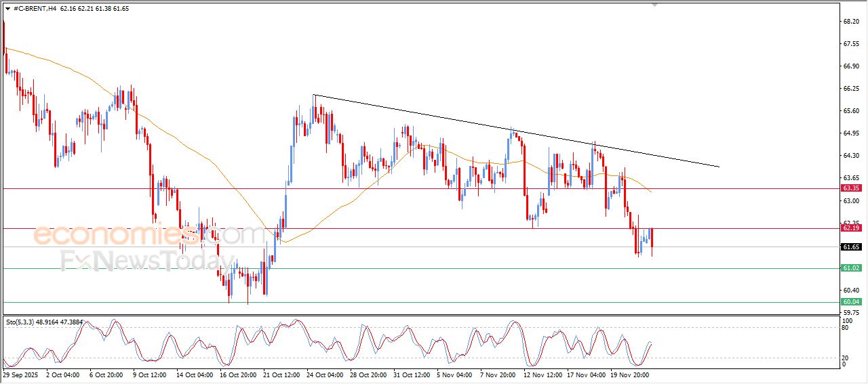Select the 62.19 red price level tag
Screen dimensions: 868x384
tap(851, 228)
